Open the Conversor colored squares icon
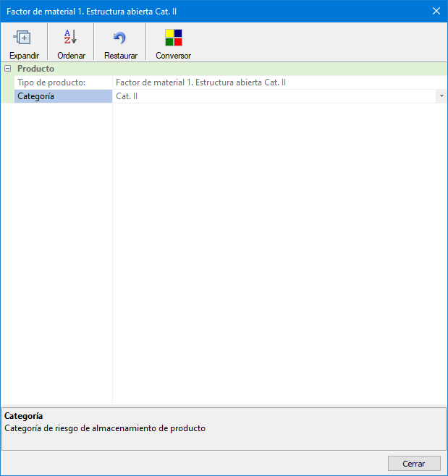The height and width of the screenshot is (476, 448). pos(173,38)
